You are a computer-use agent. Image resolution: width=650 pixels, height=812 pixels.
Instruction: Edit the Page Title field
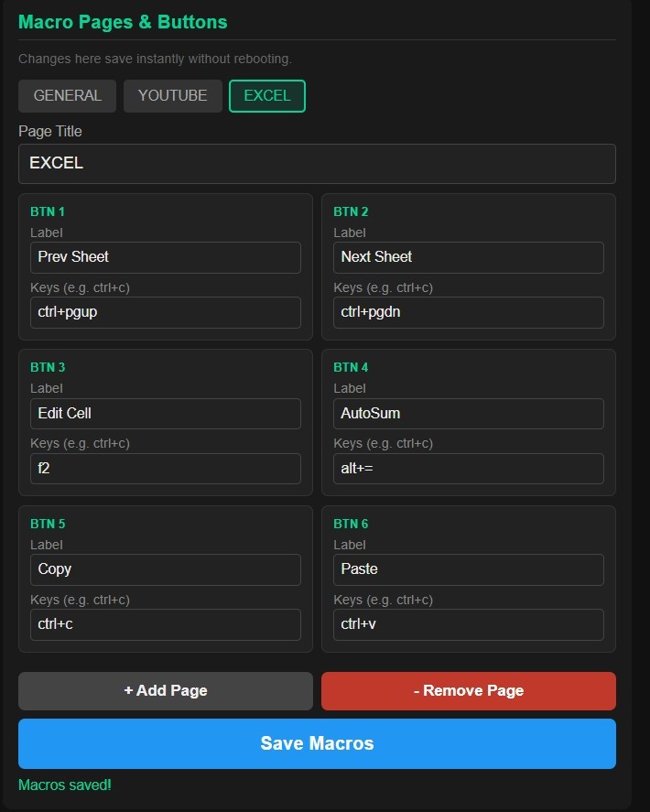coord(317,164)
